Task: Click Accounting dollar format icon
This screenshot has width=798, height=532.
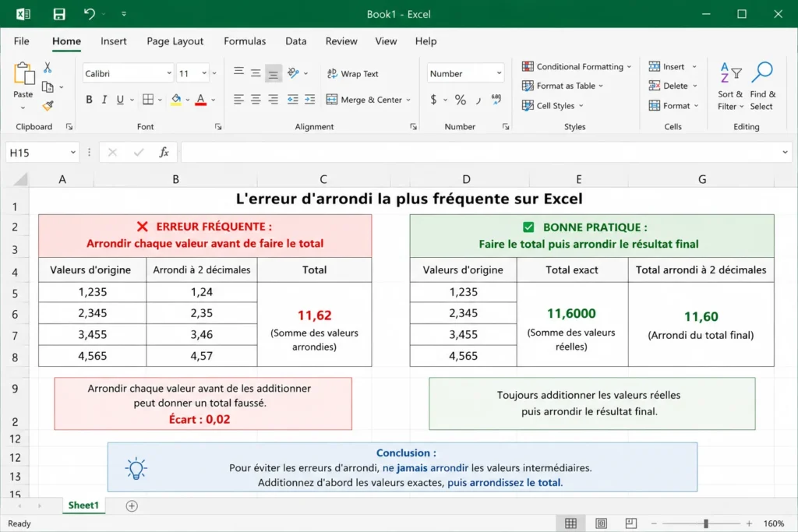Action: point(433,100)
